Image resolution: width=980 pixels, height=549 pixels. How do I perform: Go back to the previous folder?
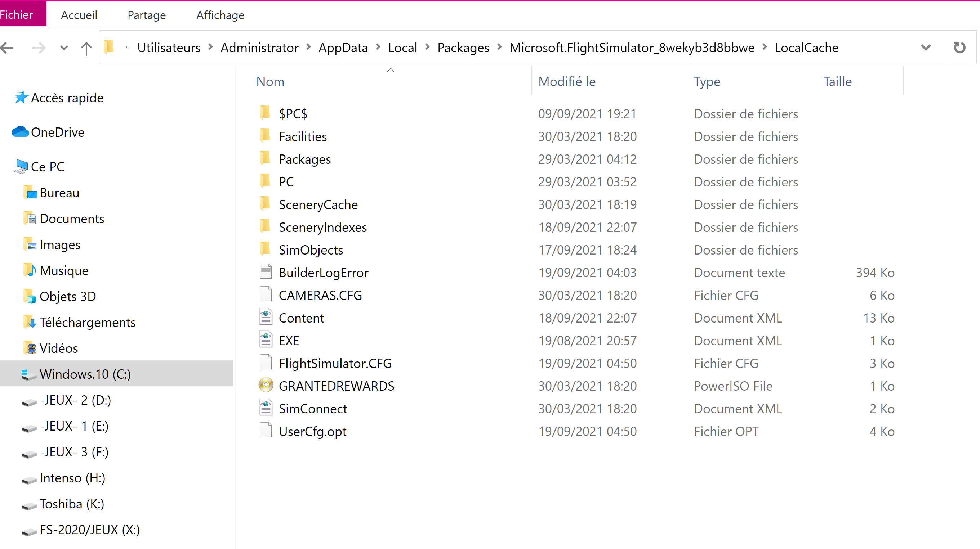pos(7,48)
